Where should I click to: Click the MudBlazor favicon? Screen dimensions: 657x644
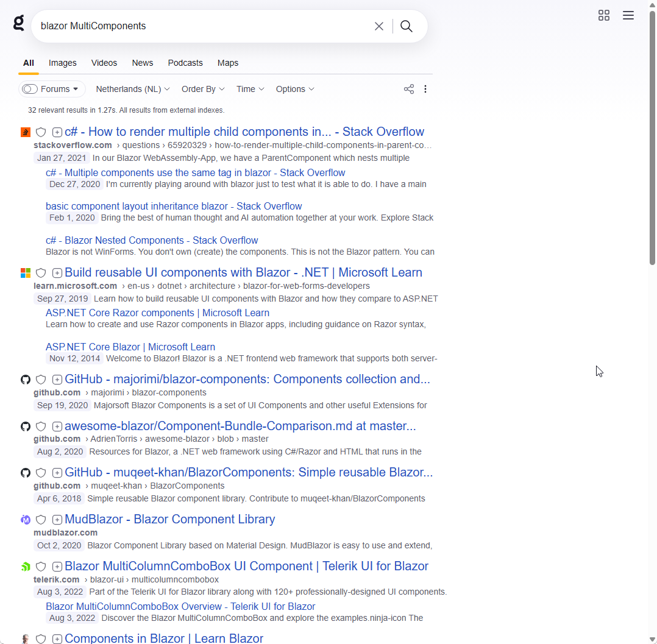pos(26,520)
